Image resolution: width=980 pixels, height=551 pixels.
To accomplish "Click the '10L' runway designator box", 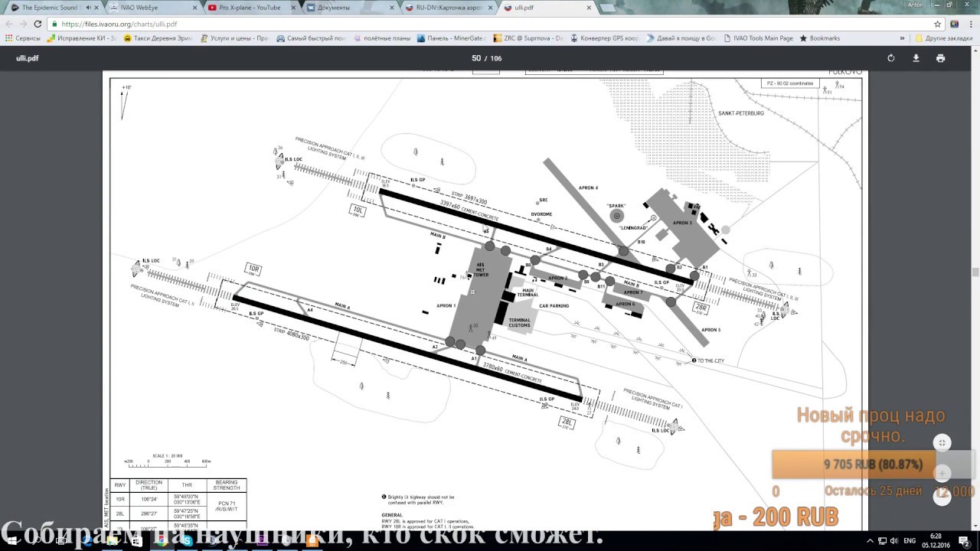I will click(358, 209).
